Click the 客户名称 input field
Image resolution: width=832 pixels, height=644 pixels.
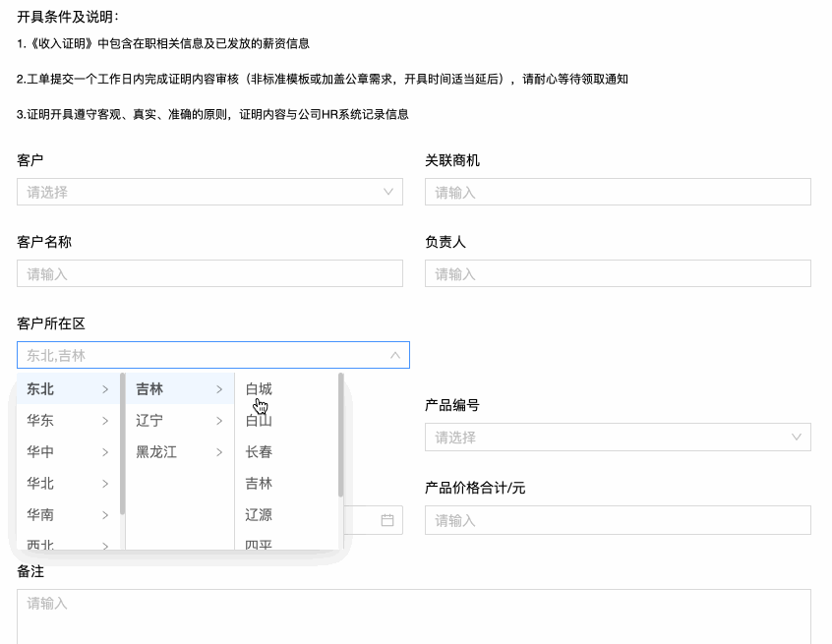tap(209, 273)
